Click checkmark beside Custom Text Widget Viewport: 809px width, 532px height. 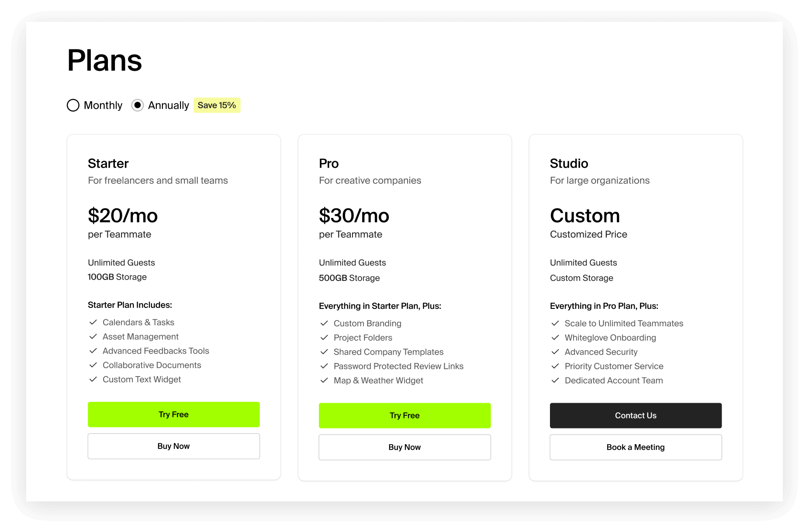(93, 380)
